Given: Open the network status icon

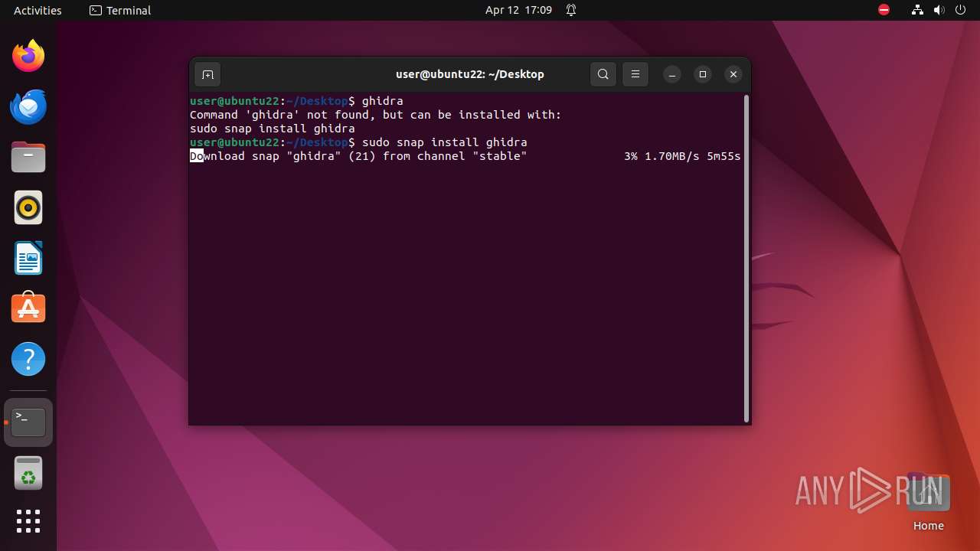Looking at the screenshot, I should [917, 10].
